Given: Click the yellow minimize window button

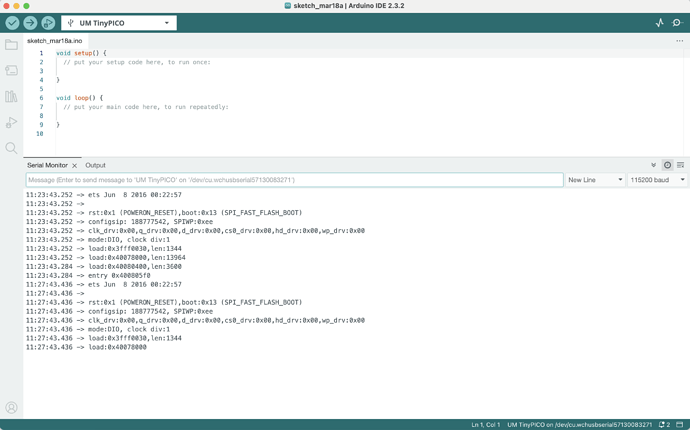Looking at the screenshot, I should click(16, 6).
